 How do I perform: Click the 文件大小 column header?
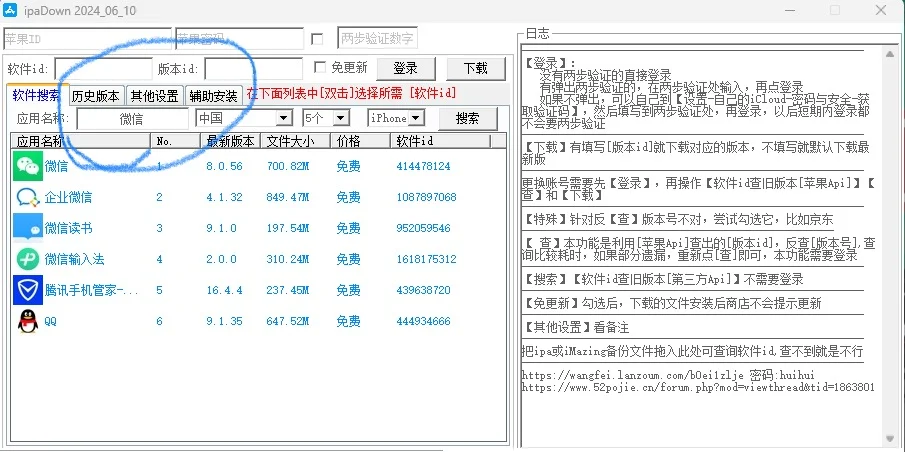coord(296,141)
